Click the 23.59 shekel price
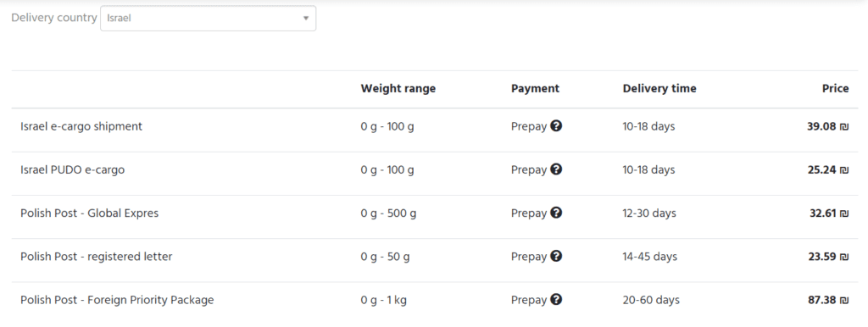Viewport: 868px width, 327px height. point(827,257)
